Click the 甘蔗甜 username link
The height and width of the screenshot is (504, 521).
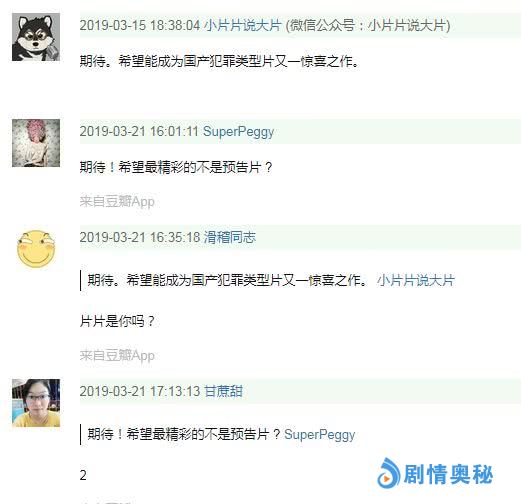point(223,391)
